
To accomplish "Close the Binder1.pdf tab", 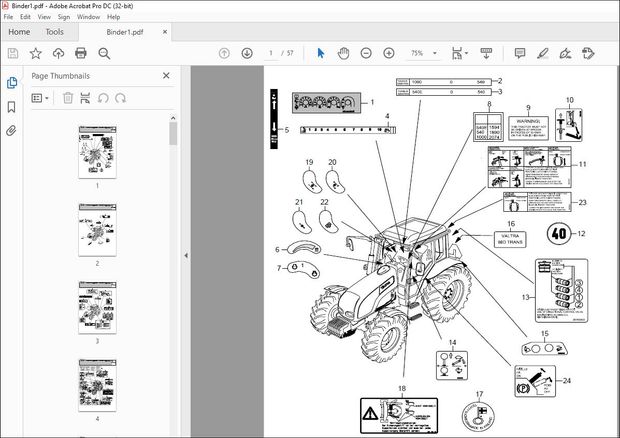I will [x=165, y=32].
